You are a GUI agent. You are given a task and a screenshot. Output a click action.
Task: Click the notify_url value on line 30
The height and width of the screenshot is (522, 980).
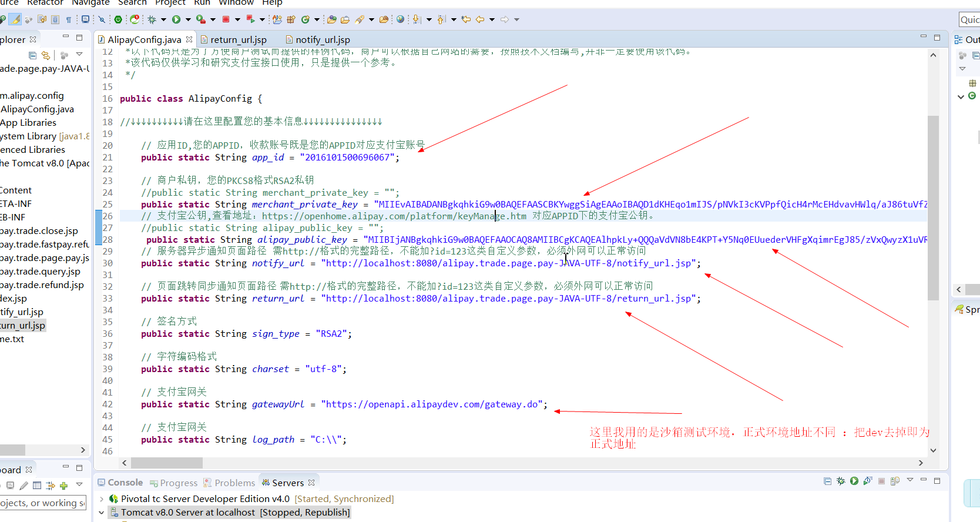[x=509, y=263]
